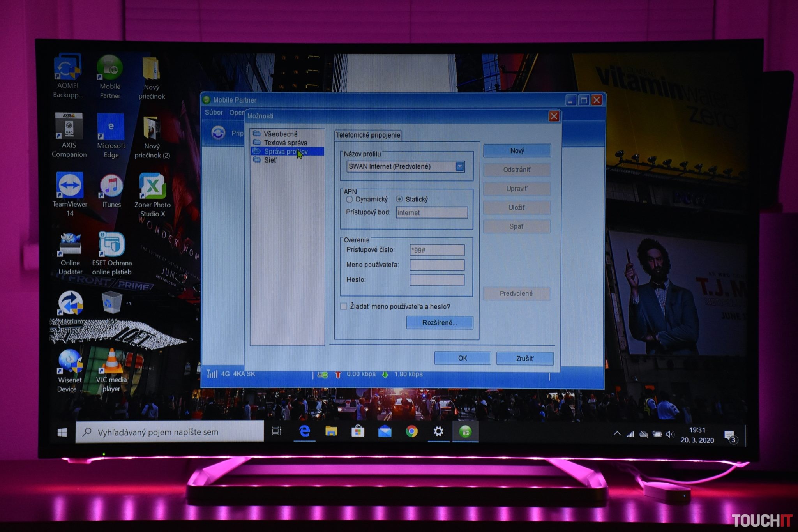Click the connection icon in Mobile Partner toolbar
The height and width of the screenshot is (532, 798).
tap(218, 133)
